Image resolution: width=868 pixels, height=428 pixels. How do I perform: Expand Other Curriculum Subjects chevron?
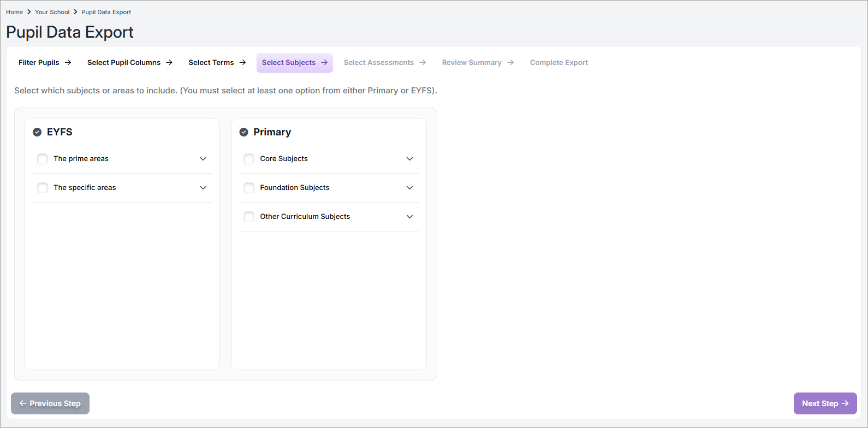click(x=410, y=217)
